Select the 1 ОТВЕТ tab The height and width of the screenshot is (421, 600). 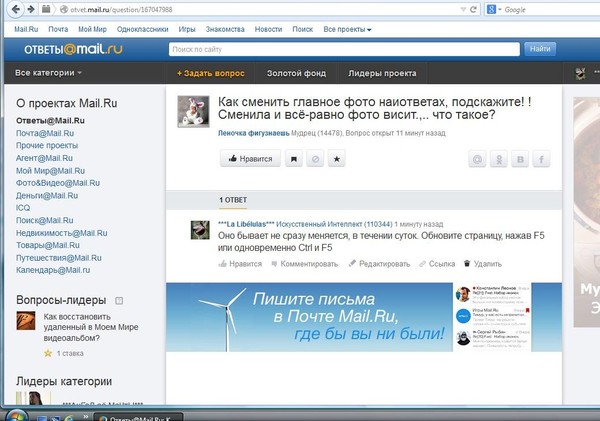(x=233, y=200)
